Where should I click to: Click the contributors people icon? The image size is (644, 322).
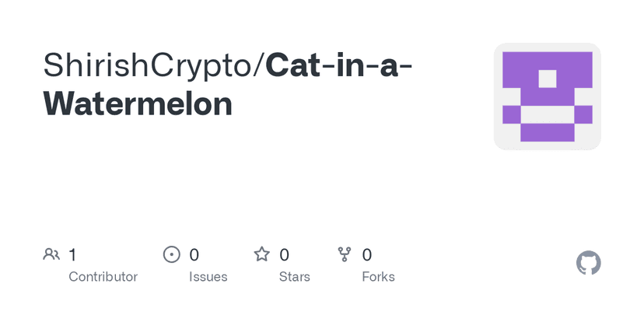click(51, 254)
